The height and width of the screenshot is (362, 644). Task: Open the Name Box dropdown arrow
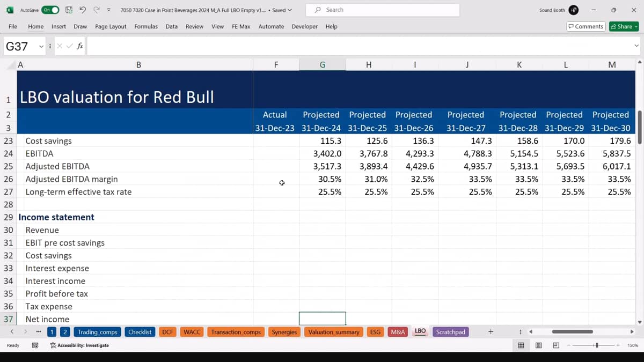(x=41, y=46)
